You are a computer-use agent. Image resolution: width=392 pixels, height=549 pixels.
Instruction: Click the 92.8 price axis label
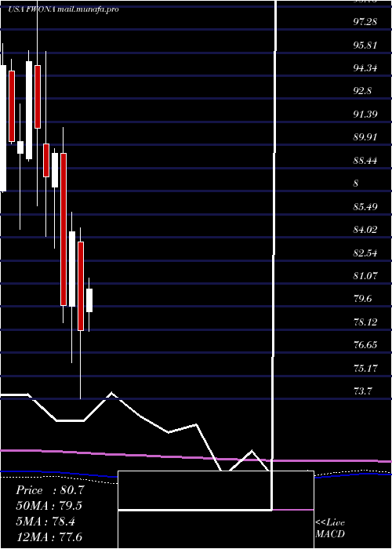(362, 91)
